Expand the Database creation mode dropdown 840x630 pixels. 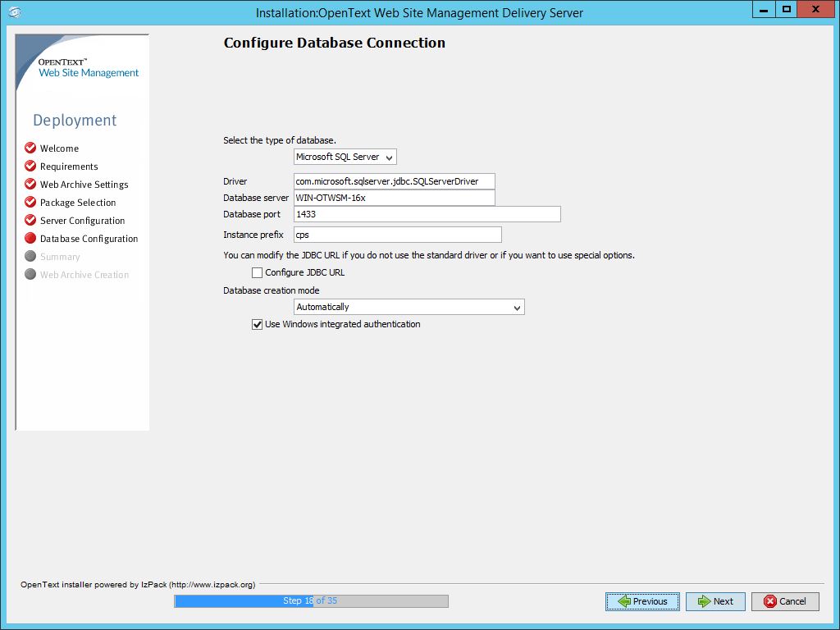[x=409, y=307]
